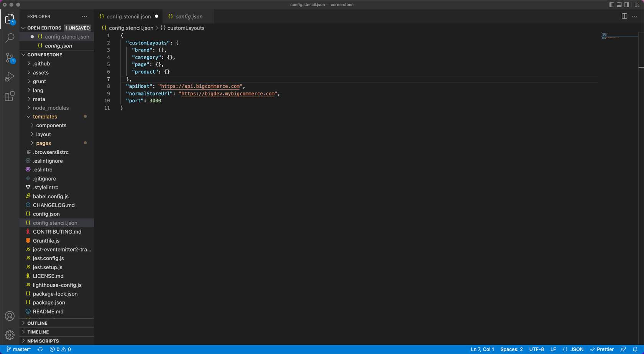Open the Run and Debug view
Screen dimensions: 644x354
pos(10,77)
